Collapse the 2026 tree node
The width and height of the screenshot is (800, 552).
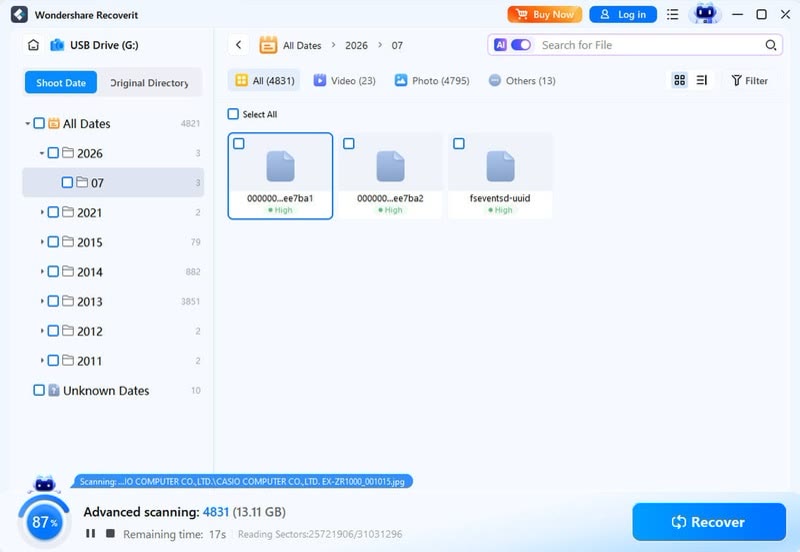(x=41, y=153)
